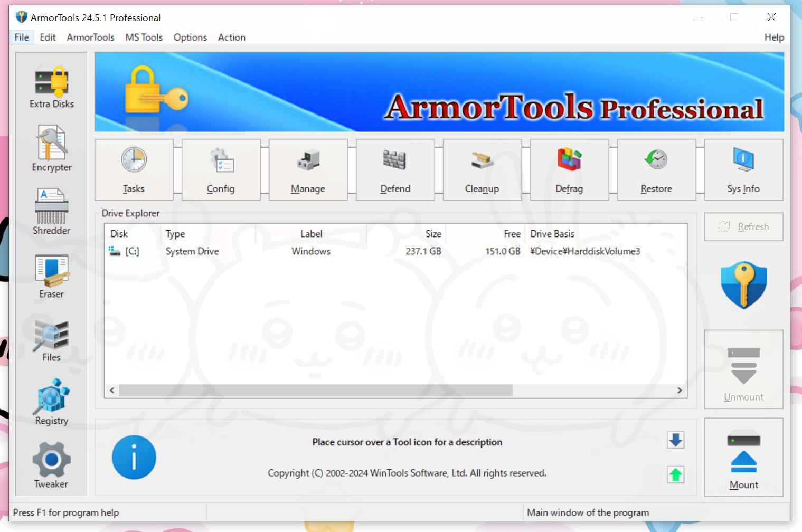
Task: Click the Refresh button
Action: coord(743,227)
